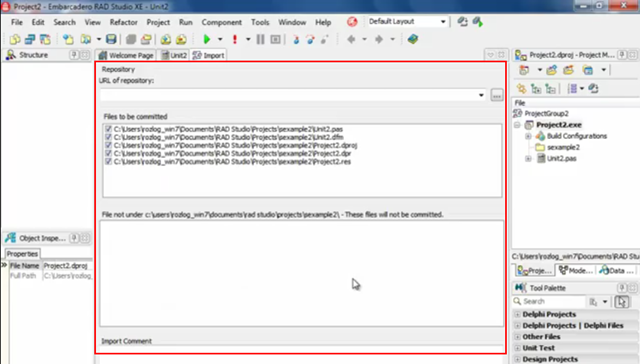The width and height of the screenshot is (640, 364).
Task: Select the Properties tab in Object Inspector
Action: tap(22, 254)
